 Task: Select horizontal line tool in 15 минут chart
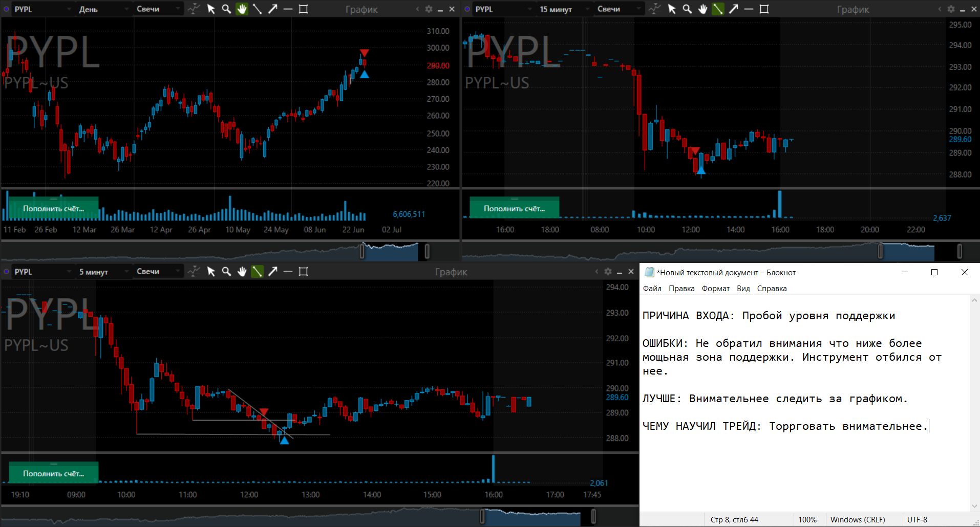749,9
